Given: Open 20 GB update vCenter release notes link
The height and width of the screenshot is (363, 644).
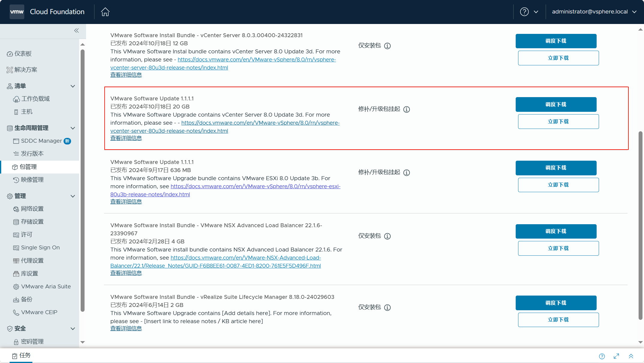Looking at the screenshot, I should click(225, 127).
